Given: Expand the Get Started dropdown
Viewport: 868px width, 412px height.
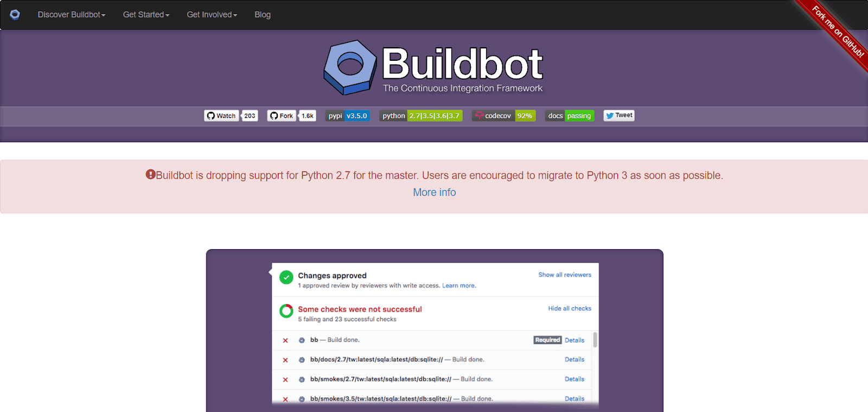Looking at the screenshot, I should (146, 15).
